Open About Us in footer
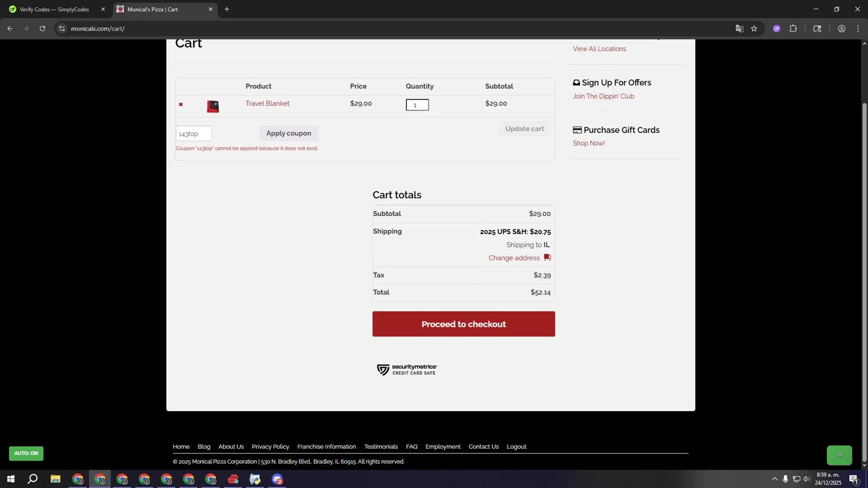The height and width of the screenshot is (488, 868). point(231,446)
